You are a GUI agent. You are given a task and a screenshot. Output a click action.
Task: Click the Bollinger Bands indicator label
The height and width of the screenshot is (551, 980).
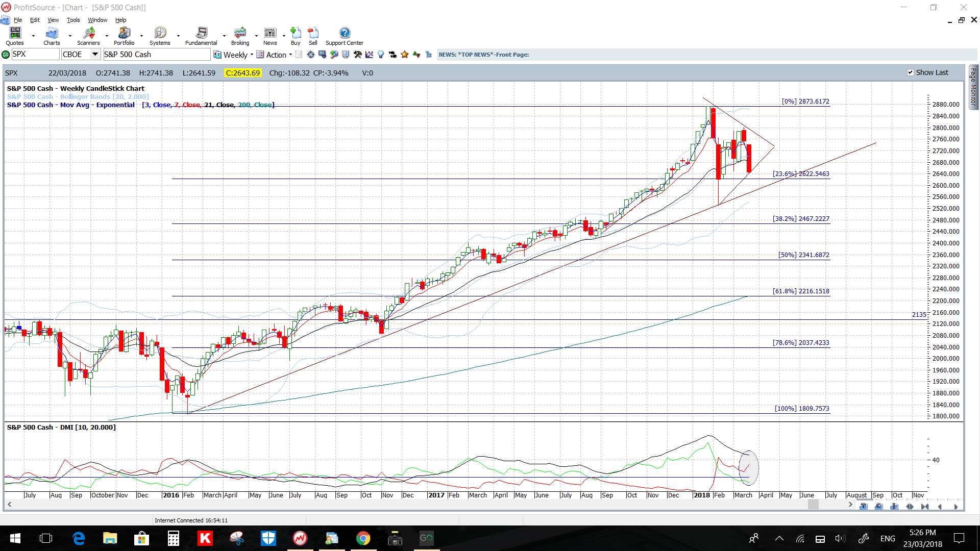click(x=78, y=96)
